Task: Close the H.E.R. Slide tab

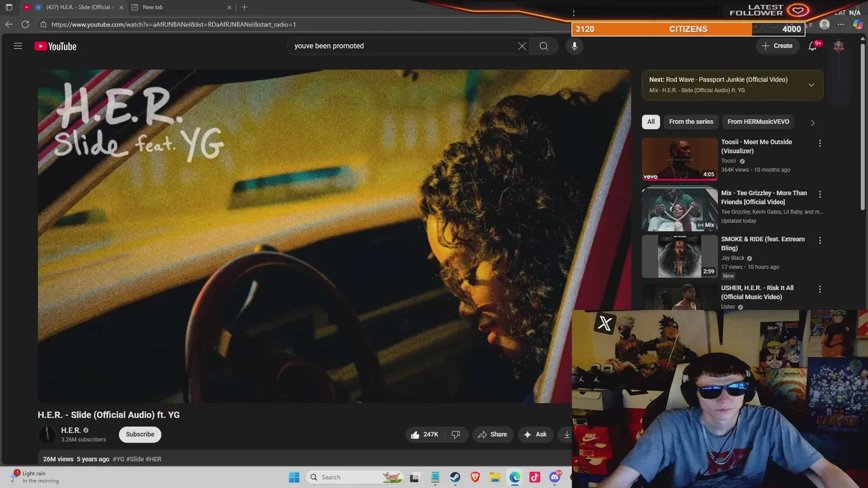Action: click(x=121, y=7)
